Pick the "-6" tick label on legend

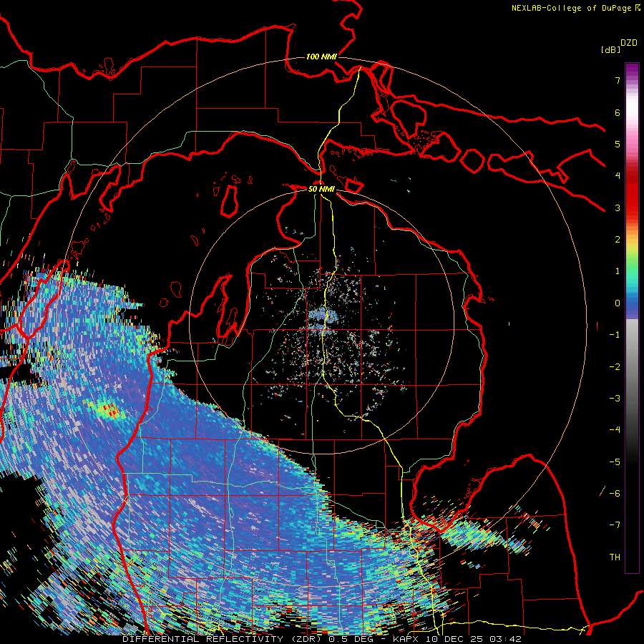pyautogui.click(x=615, y=494)
